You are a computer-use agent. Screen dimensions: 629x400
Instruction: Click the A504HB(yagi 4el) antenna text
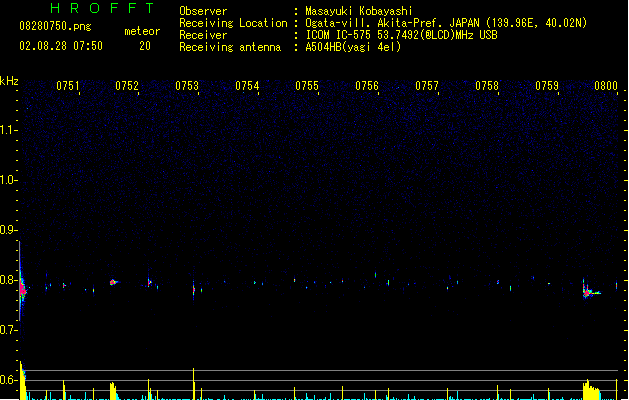[353, 47]
